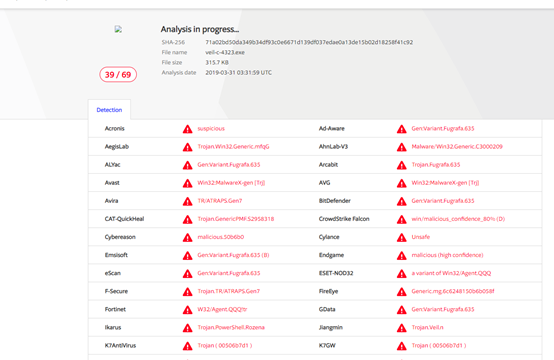Click Avast result Win32:MalwareX-gen [Trj]
The image size is (554, 360).
(x=231, y=183)
